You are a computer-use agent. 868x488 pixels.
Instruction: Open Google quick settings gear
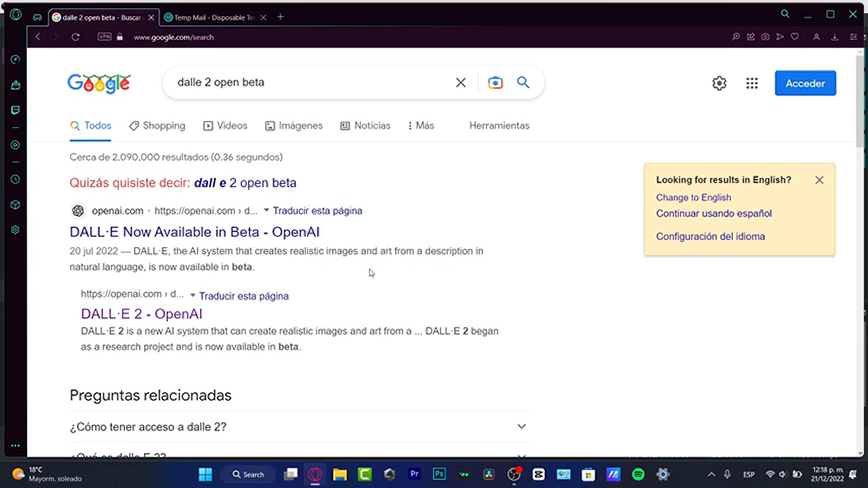[x=719, y=83]
